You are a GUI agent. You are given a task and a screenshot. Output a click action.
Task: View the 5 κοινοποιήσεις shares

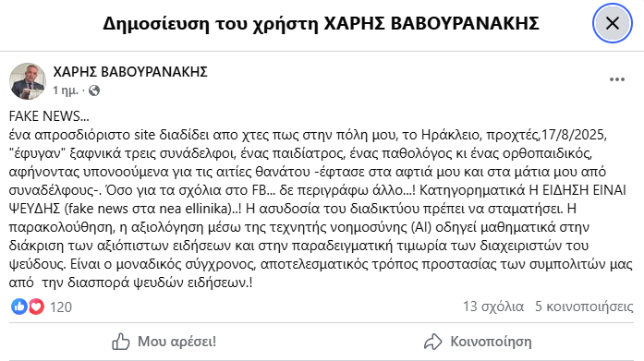(x=584, y=307)
